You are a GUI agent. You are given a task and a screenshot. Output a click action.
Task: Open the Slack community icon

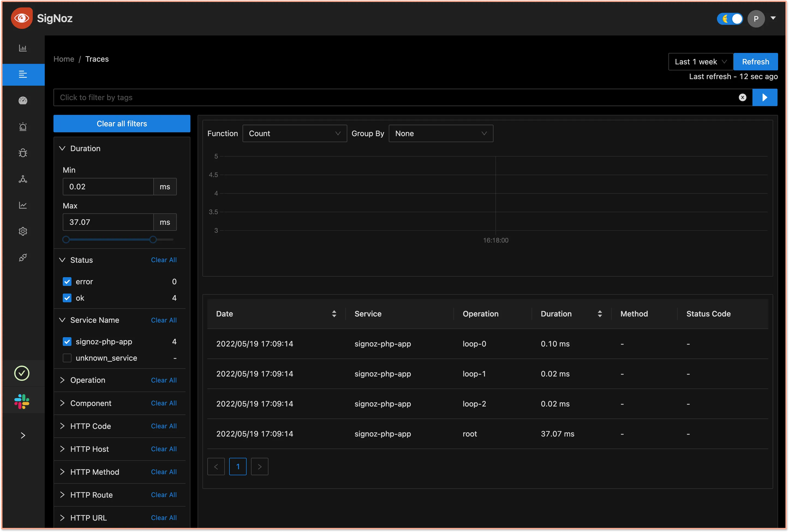pos(22,401)
